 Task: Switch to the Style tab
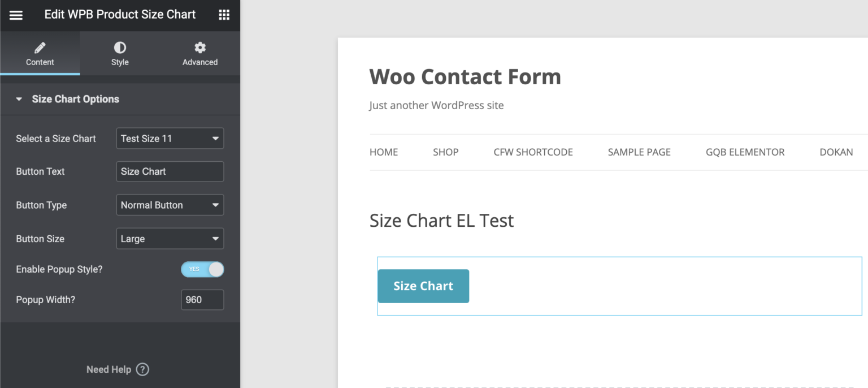pos(120,54)
